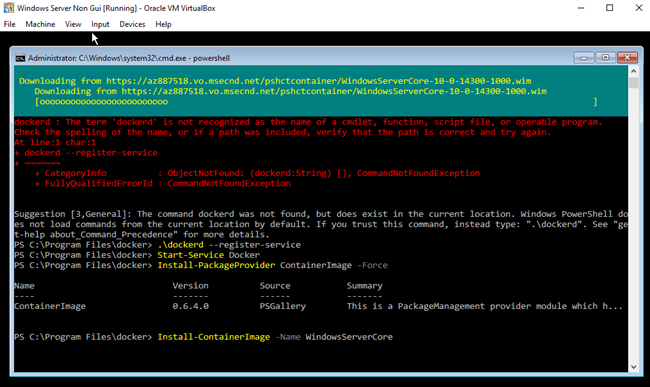
Task: Click the 'Name' column header
Action: 24,286
